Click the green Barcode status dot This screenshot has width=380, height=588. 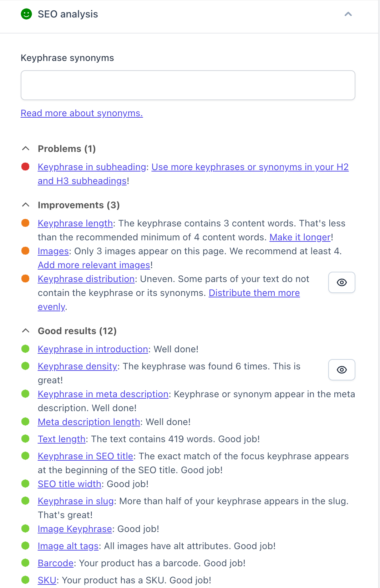pos(25,563)
